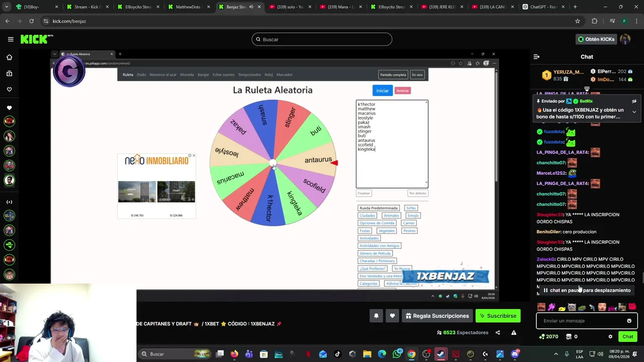Viewport: 644px width, 362px height.
Task: Click Regala Suscripciones button
Action: 437,316
